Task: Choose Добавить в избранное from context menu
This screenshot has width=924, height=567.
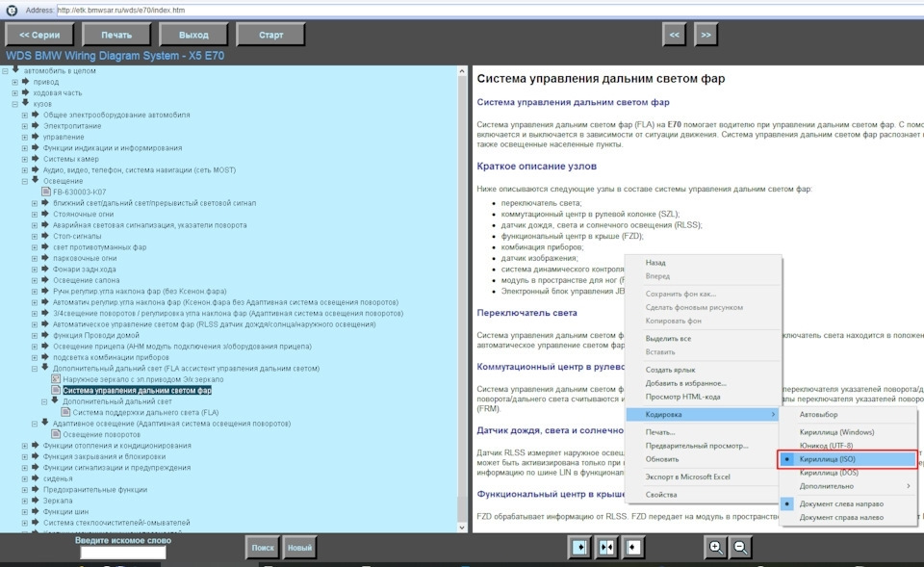Action: (x=704, y=383)
